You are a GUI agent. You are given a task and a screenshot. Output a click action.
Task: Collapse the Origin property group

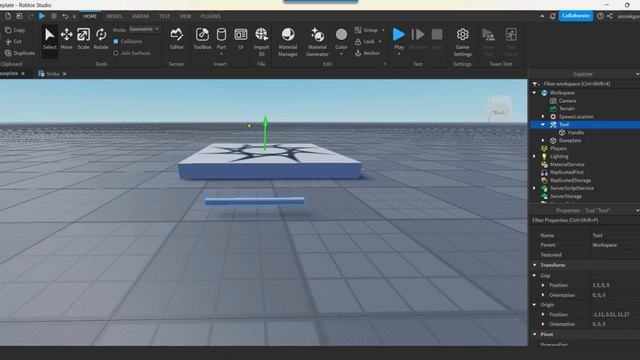(x=535, y=304)
